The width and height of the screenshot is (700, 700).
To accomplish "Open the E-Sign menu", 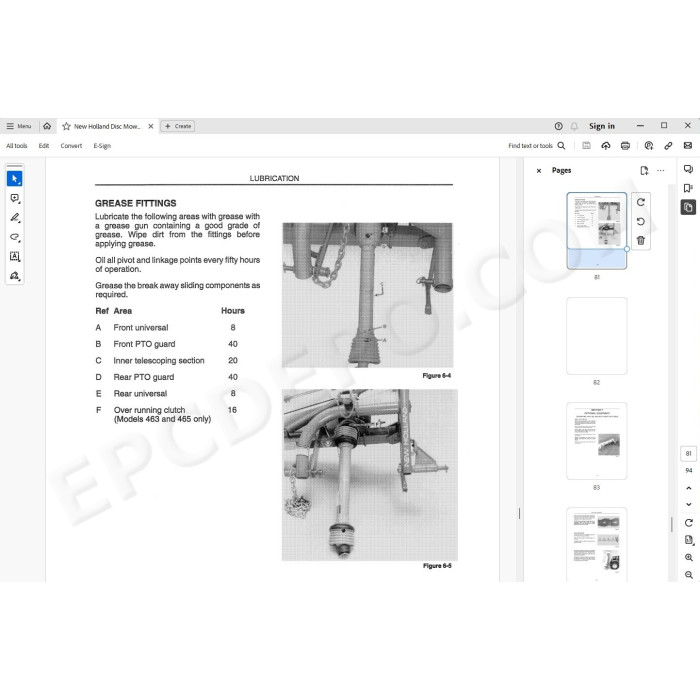I will tap(102, 146).
